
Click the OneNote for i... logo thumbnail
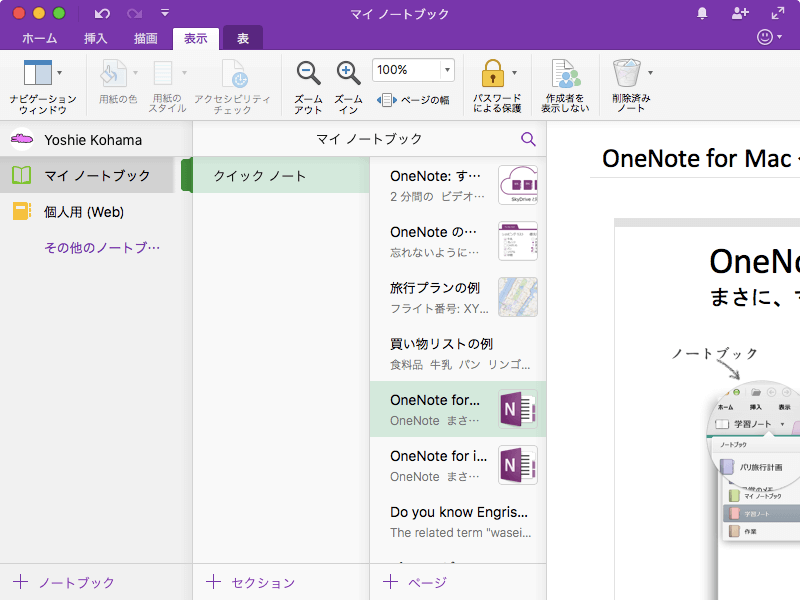(518, 465)
